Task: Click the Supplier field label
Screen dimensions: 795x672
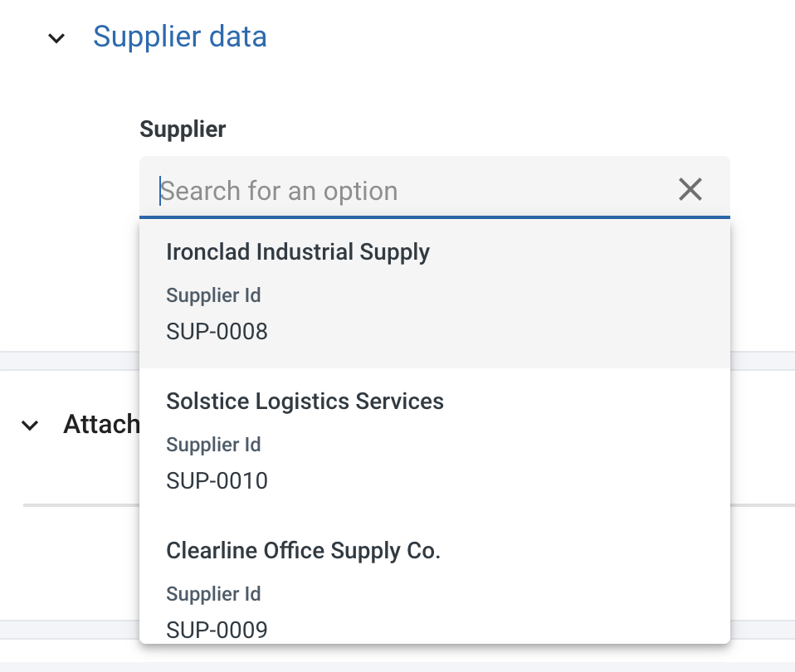Action: tap(183, 129)
